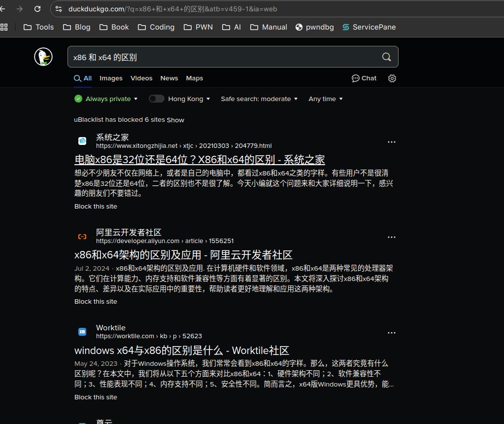This screenshot has width=504, height=424.
Task: Open the Tools bookmark folder
Action: (38, 27)
